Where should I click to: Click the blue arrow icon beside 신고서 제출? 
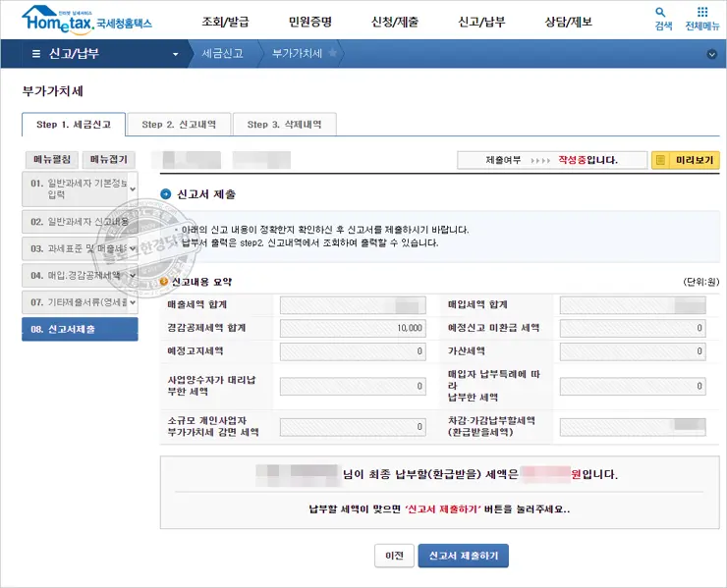pos(165,193)
